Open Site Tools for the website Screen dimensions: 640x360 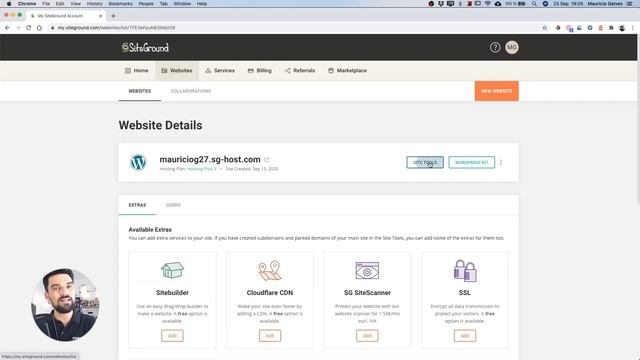point(425,162)
